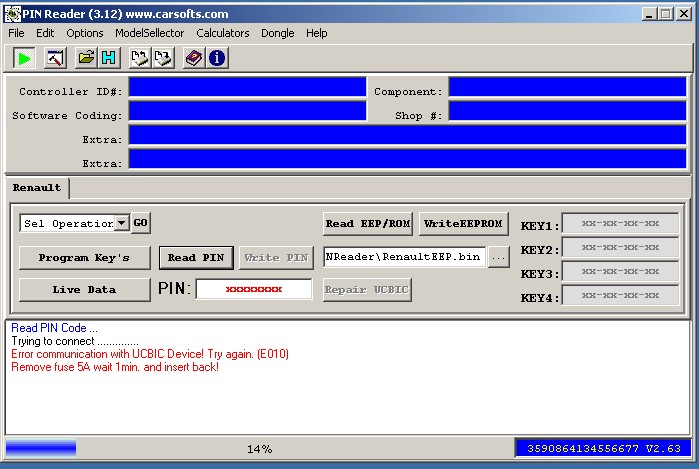Click the GO button

tap(140, 223)
